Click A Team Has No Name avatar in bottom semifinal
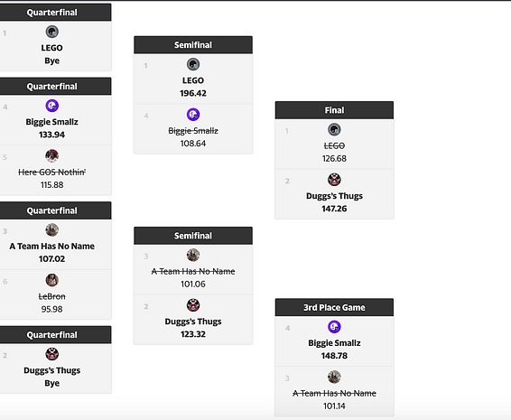511x420 pixels. (193, 255)
